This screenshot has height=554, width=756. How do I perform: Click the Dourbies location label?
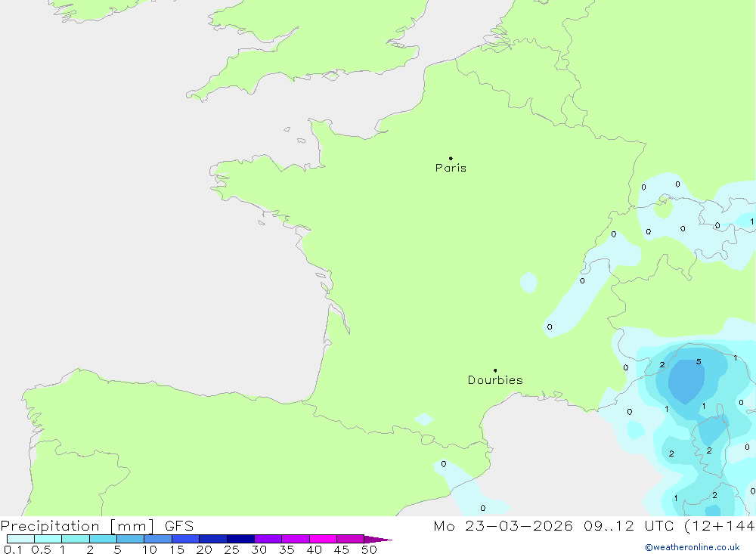(x=495, y=380)
